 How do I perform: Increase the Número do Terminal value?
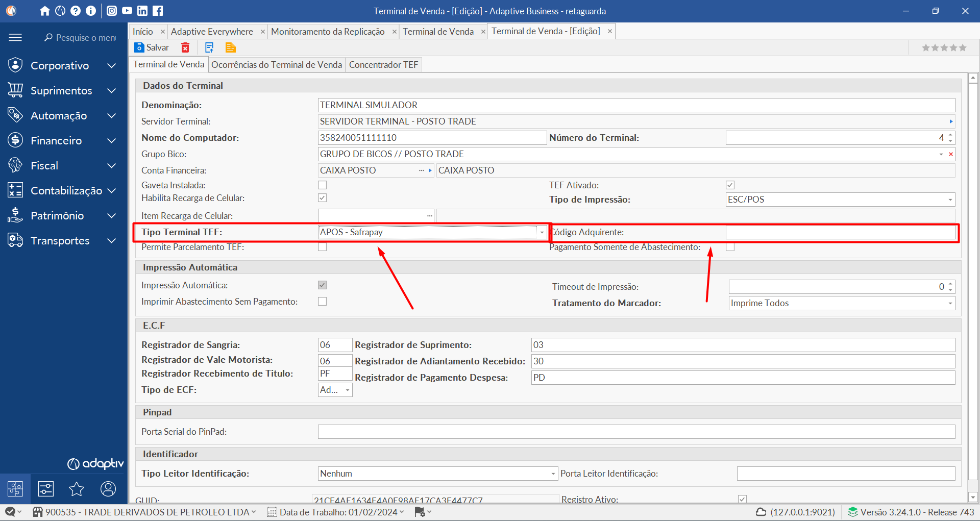point(950,135)
